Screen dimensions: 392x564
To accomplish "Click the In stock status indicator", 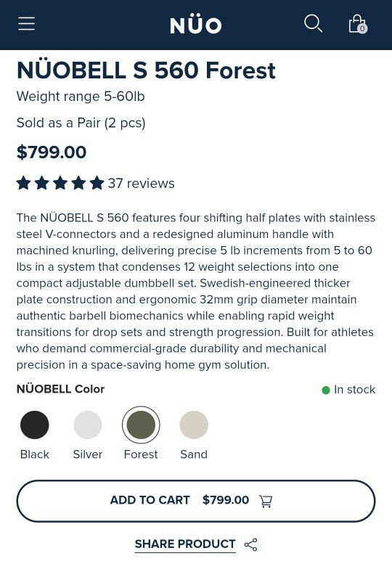I will [x=348, y=390].
